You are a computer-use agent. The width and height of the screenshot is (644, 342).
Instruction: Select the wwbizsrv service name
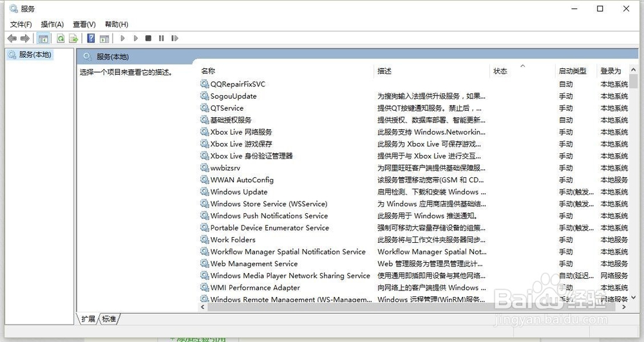click(225, 167)
